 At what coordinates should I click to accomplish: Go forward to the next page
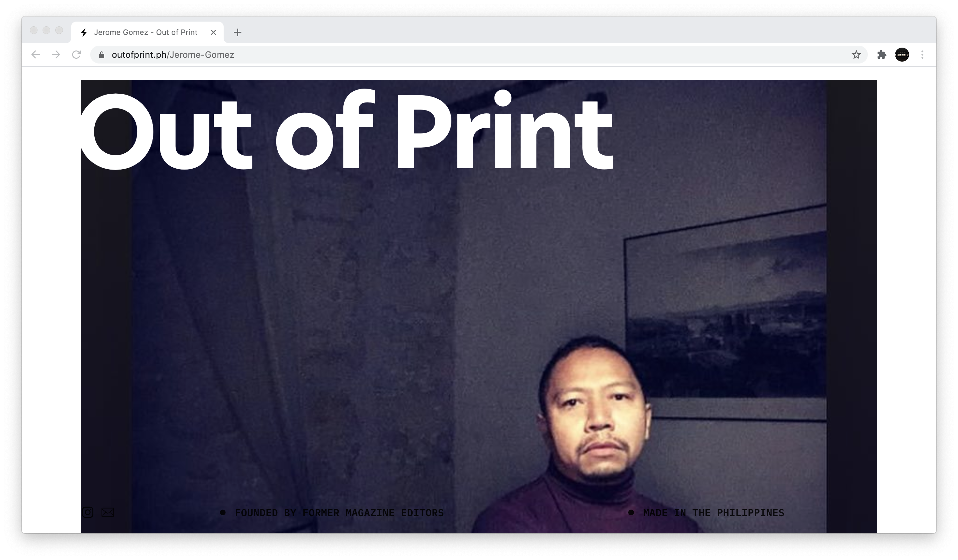point(56,55)
